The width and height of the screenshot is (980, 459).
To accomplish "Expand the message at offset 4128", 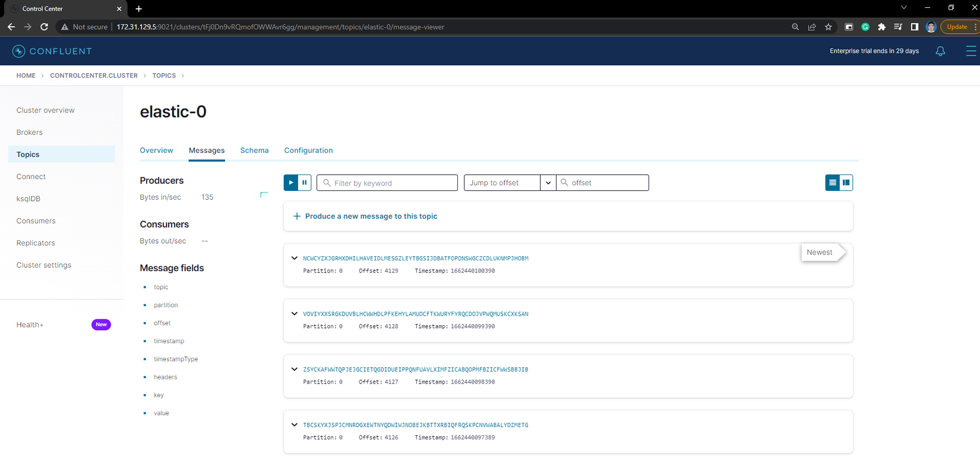I will (295, 314).
